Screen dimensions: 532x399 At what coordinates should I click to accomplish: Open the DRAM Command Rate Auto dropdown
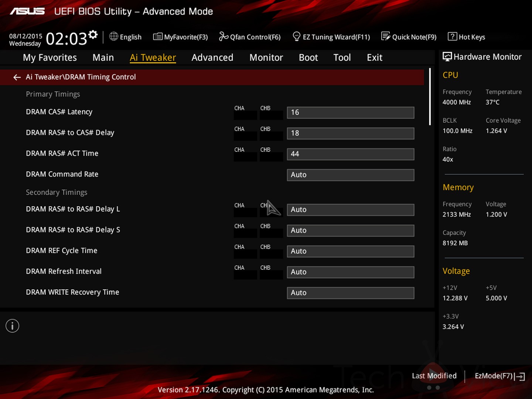[351, 175]
